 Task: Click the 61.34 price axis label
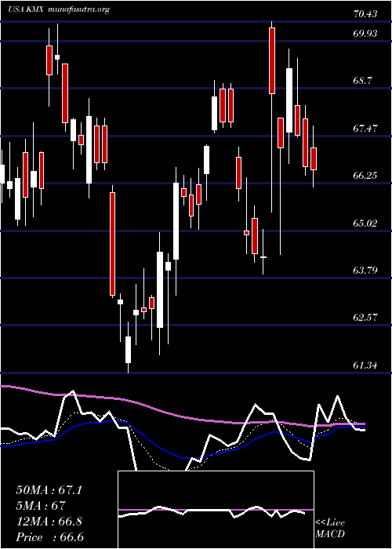(365, 365)
